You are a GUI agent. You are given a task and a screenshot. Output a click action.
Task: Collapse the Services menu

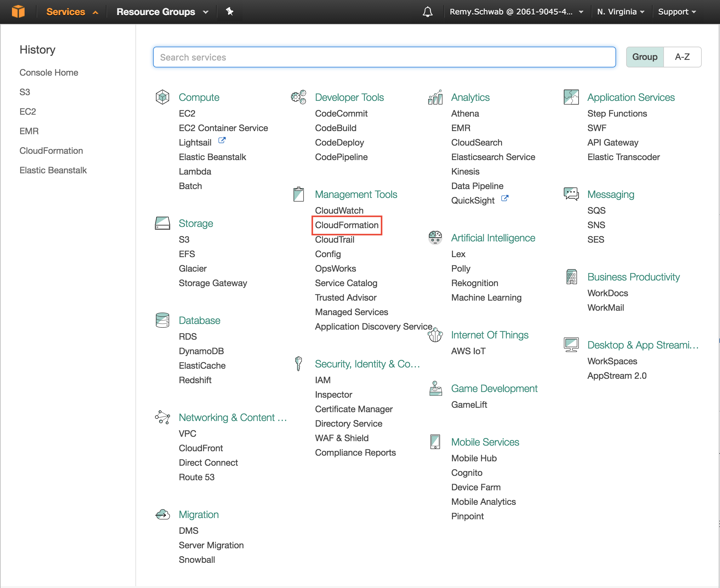coord(72,12)
